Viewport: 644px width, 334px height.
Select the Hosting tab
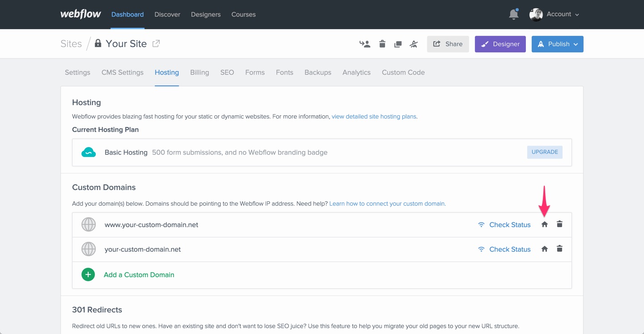(167, 72)
